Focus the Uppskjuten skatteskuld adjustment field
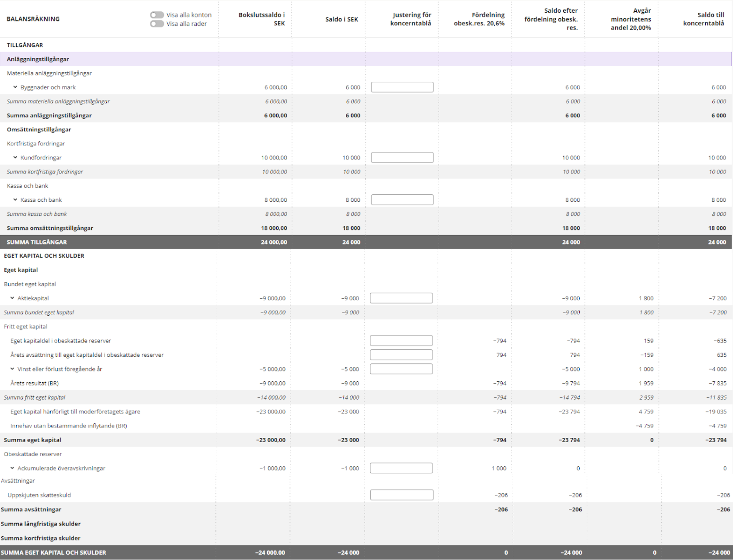The image size is (733, 560). point(402,495)
